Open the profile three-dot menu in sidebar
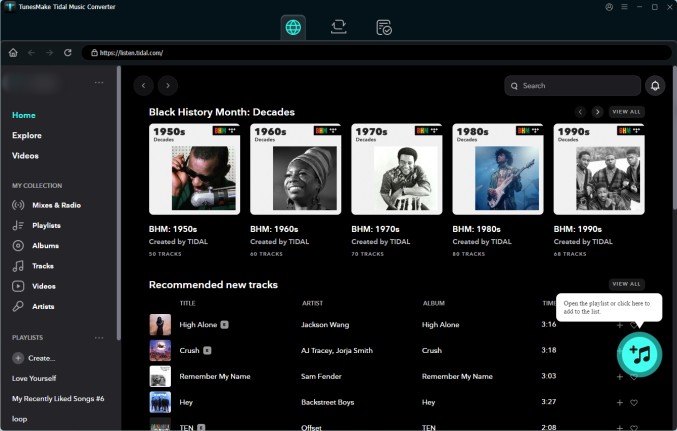 coord(99,82)
